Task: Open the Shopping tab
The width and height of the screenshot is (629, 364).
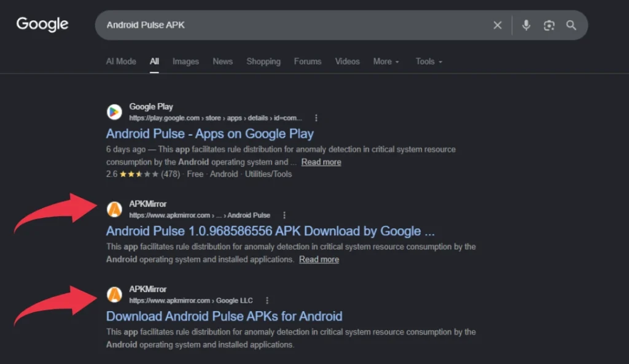Action: [264, 61]
